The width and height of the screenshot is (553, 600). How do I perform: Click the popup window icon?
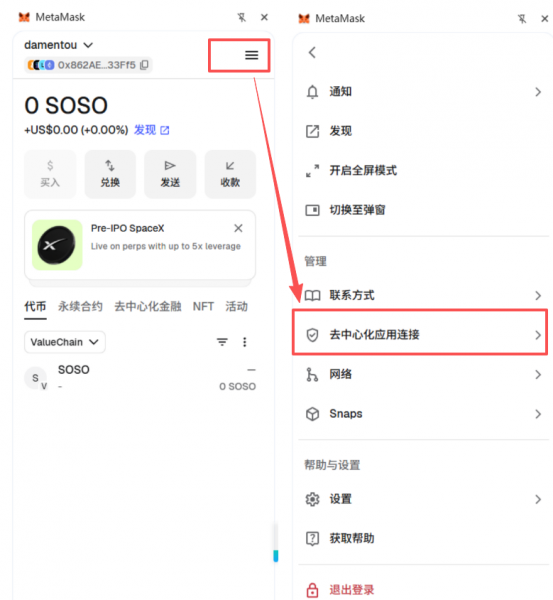point(312,210)
